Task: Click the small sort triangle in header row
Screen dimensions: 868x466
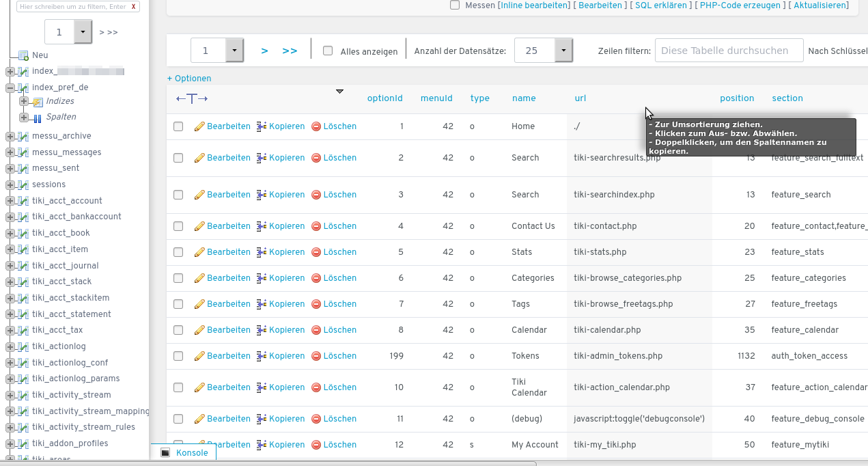Action: [x=339, y=92]
